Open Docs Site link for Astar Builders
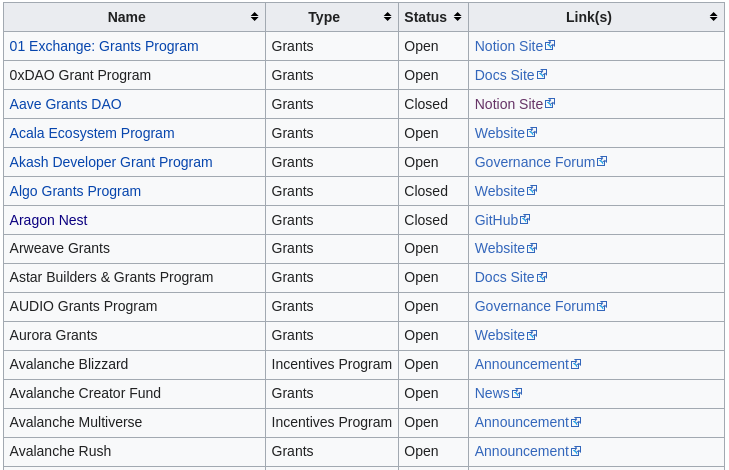 coord(510,277)
